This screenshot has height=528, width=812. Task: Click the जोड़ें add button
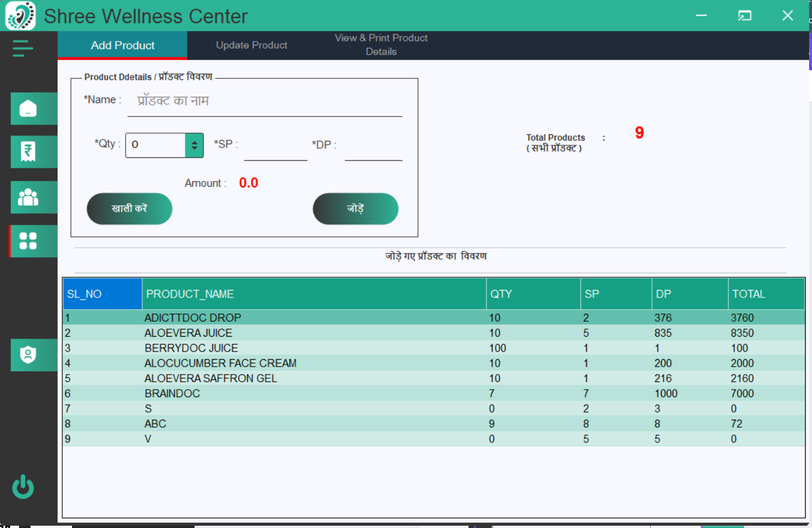355,209
